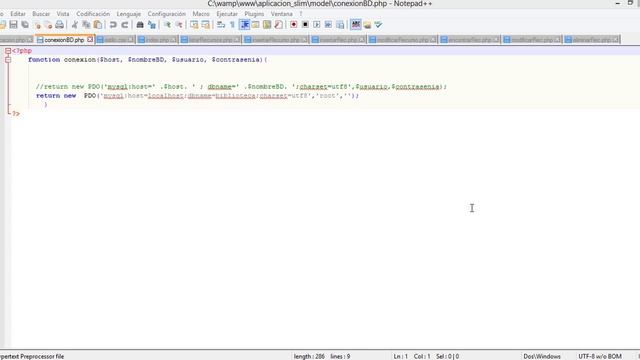Show the Document Map panel icon

tap(267, 25)
